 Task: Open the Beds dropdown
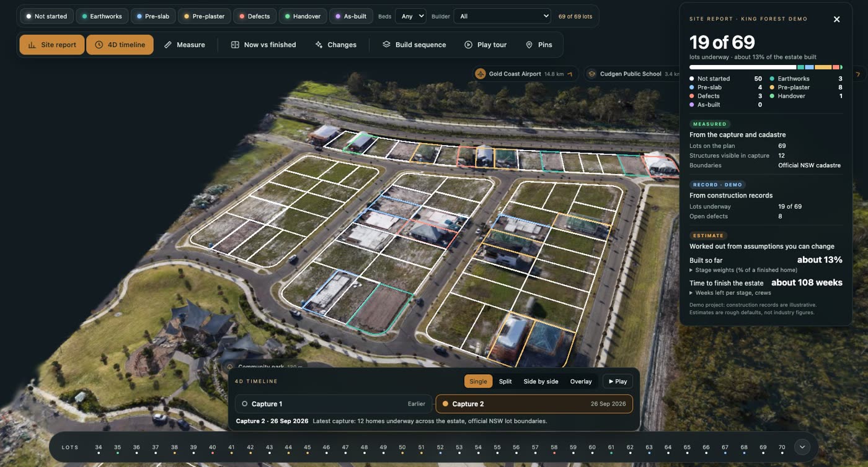[x=410, y=16]
